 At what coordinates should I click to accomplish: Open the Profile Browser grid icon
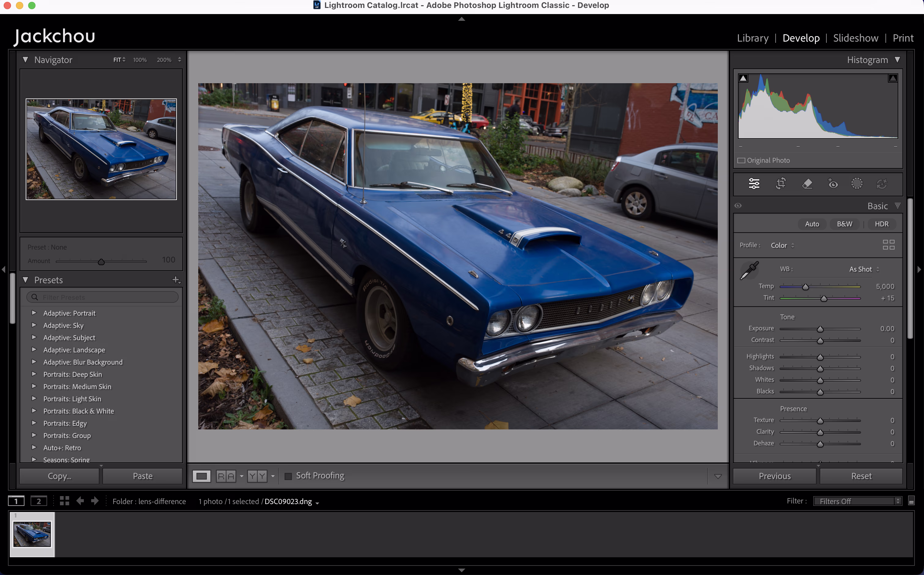[888, 244]
